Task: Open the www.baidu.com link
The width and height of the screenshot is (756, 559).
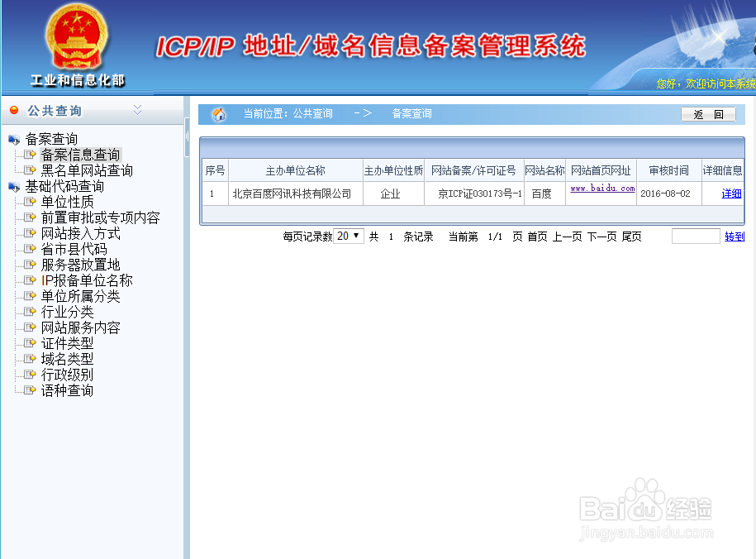Action: tap(602, 189)
